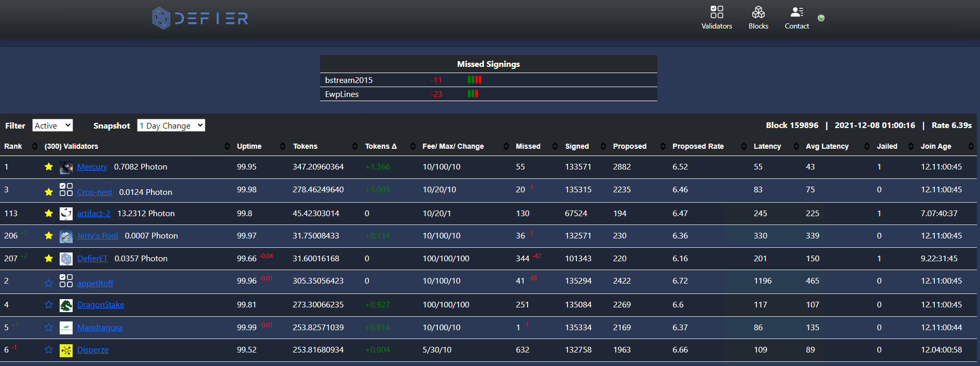Favorite Disperze with its outline star
980x366 pixels.
click(49, 349)
